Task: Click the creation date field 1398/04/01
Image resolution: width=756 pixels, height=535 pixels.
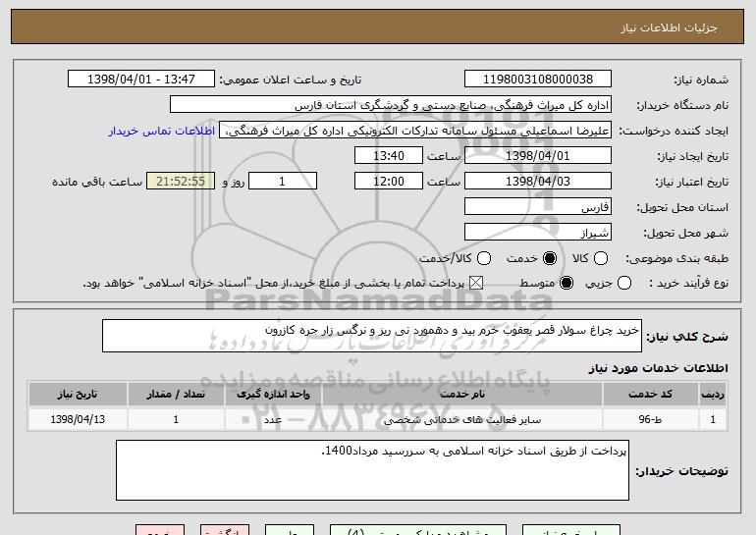Action: point(538,156)
